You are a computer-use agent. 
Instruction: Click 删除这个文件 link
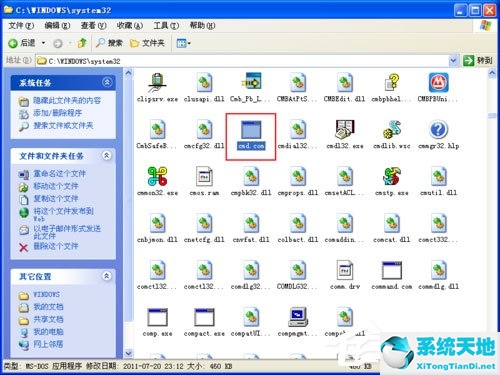(x=56, y=246)
